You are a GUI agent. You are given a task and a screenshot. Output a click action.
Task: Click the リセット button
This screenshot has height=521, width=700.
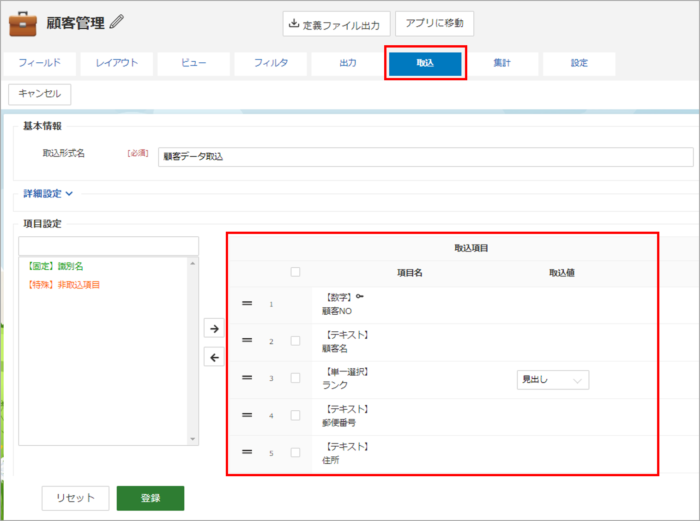[x=75, y=498]
